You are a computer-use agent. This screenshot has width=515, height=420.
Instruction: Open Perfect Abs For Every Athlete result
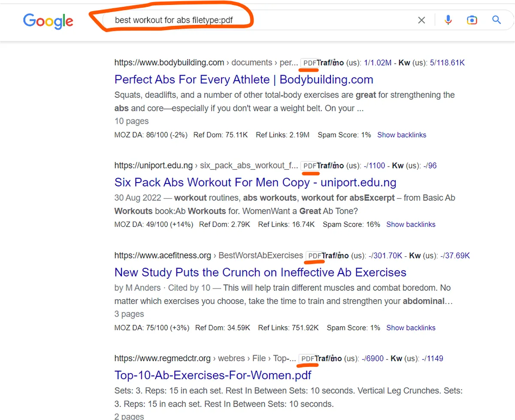(x=244, y=79)
